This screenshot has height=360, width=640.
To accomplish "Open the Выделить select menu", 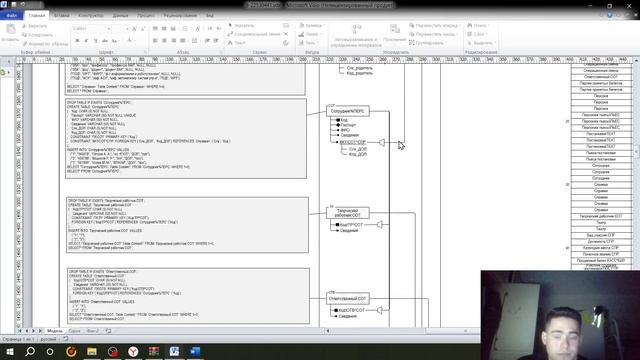I will (x=481, y=43).
